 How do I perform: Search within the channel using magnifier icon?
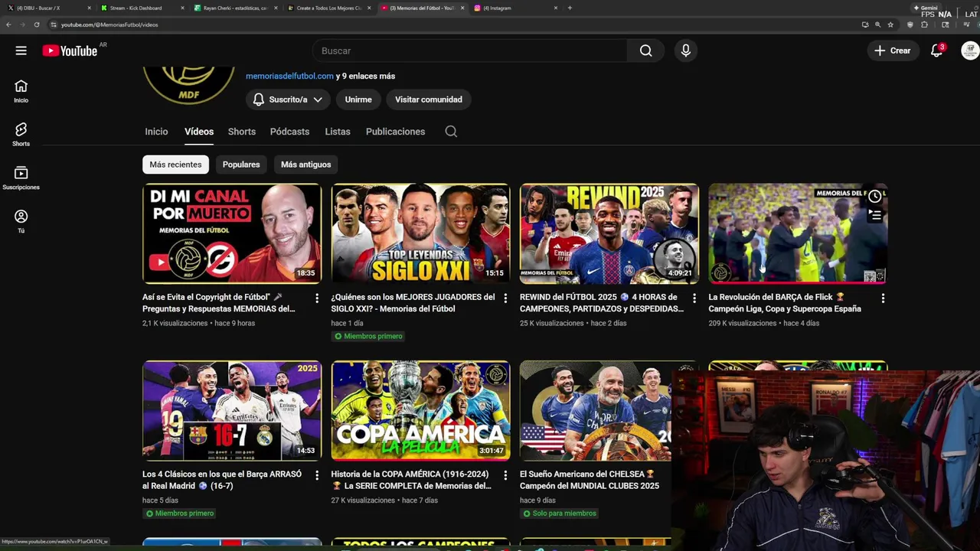451,132
